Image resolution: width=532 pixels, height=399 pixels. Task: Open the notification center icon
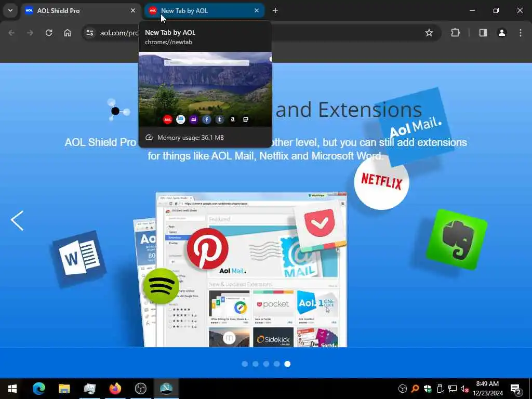coord(516,389)
